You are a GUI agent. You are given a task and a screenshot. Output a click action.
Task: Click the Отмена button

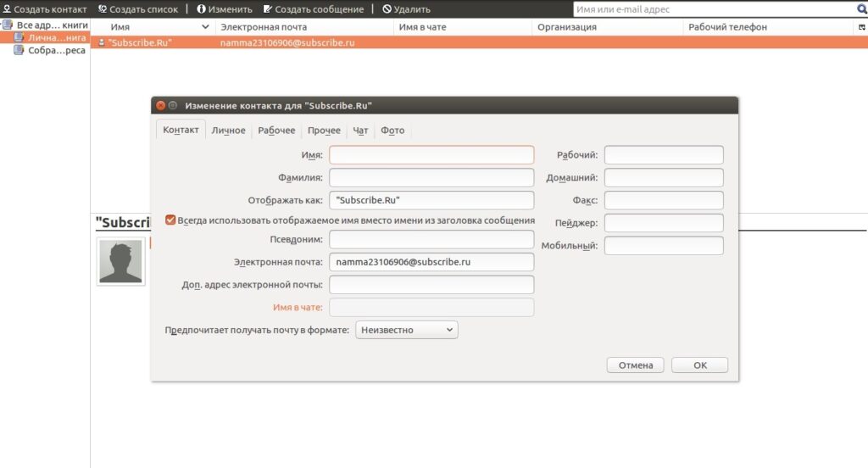[635, 365]
